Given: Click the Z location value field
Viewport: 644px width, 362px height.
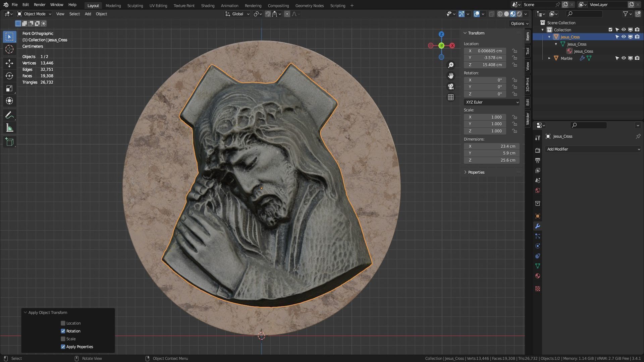Looking at the screenshot, I should 485,65.
